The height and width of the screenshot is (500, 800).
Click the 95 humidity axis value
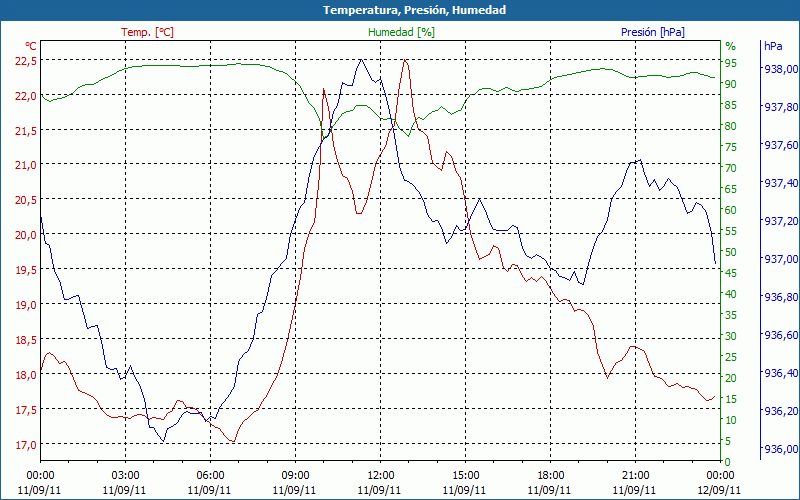(731, 63)
